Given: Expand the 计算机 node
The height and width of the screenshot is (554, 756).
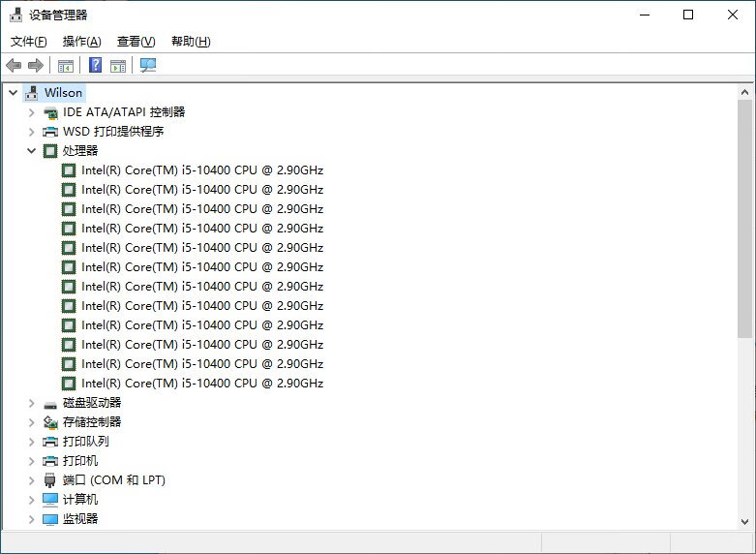Looking at the screenshot, I should click(31, 500).
